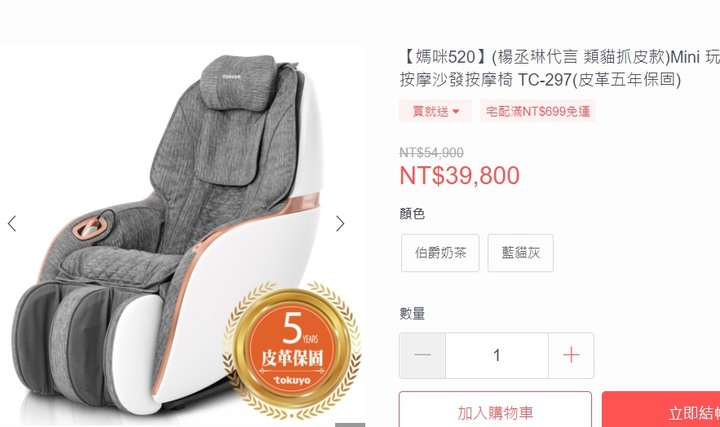This screenshot has height=427, width=720.
Task: Show the previous product image
Action: tap(12, 224)
